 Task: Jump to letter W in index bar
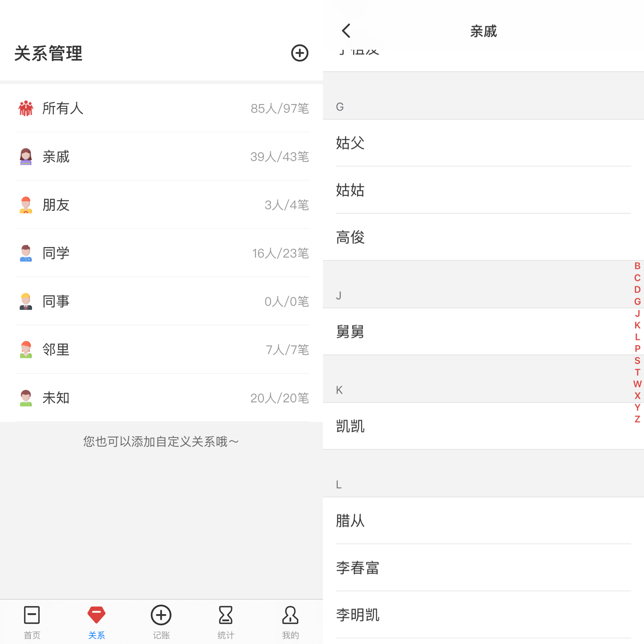click(x=637, y=384)
